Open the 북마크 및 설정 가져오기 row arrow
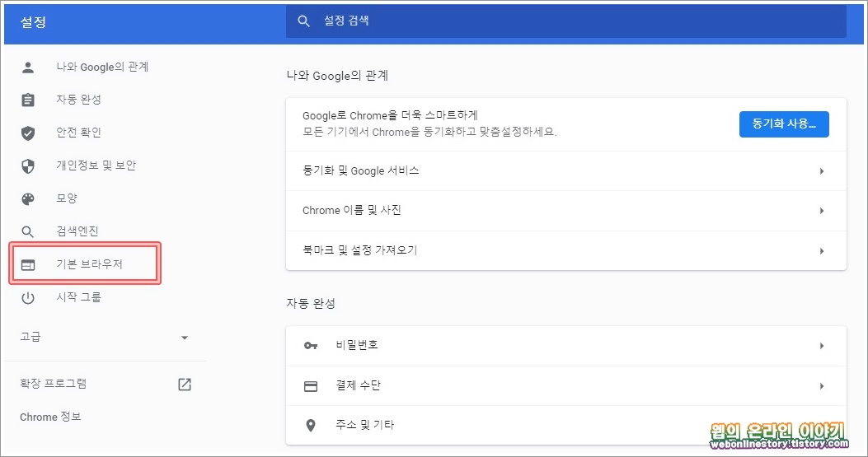This screenshot has width=868, height=457. coord(822,251)
